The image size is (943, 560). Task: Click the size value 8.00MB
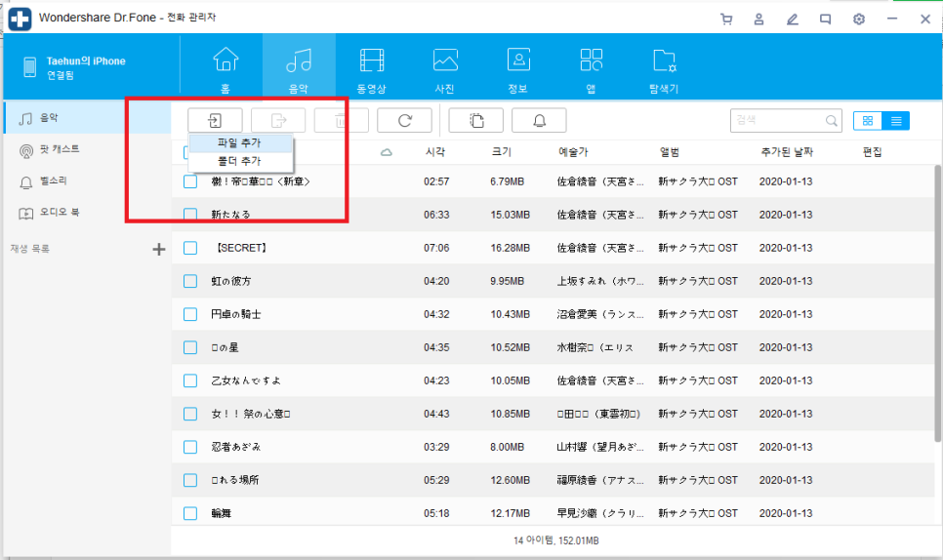pos(507,447)
